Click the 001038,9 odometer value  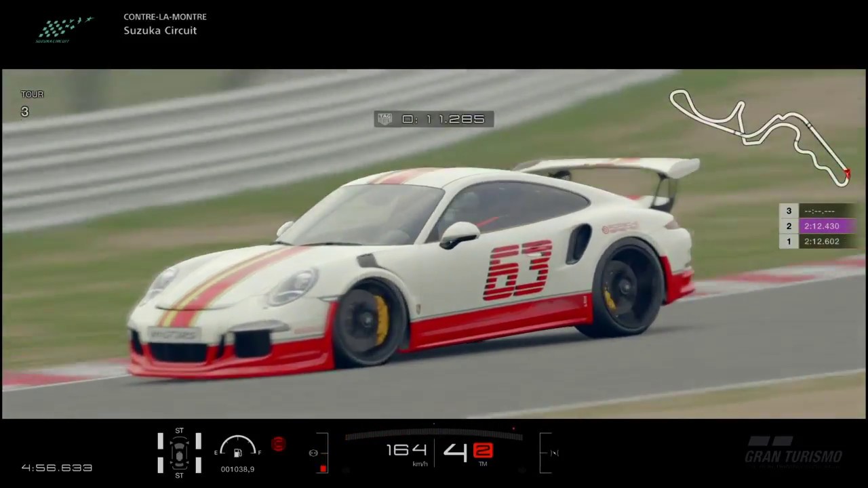coord(237,469)
